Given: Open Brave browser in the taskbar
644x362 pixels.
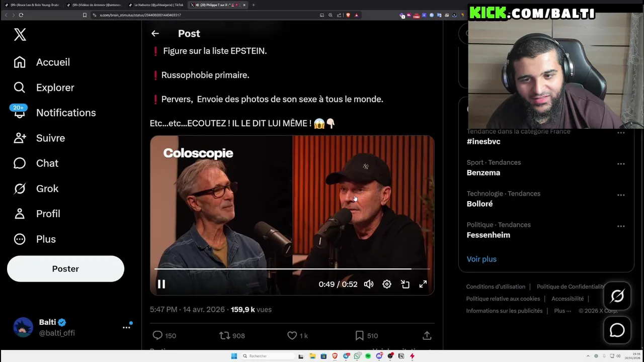Looking at the screenshot, I should click(335, 356).
